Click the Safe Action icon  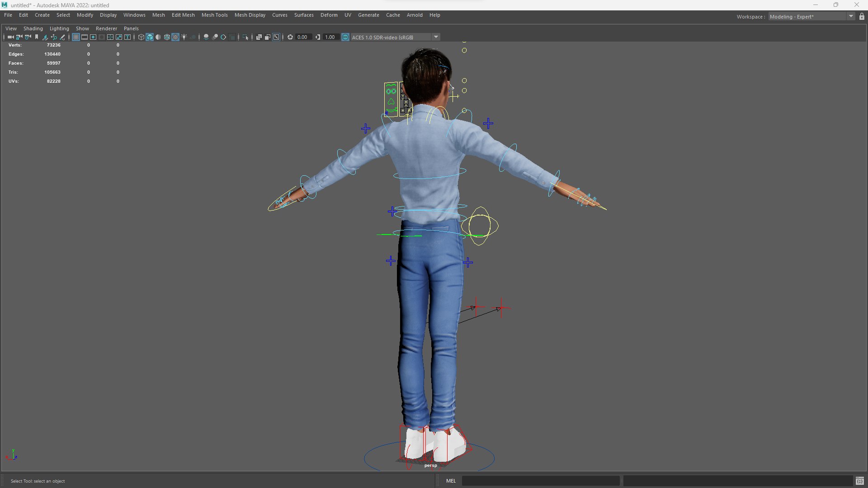pos(119,37)
